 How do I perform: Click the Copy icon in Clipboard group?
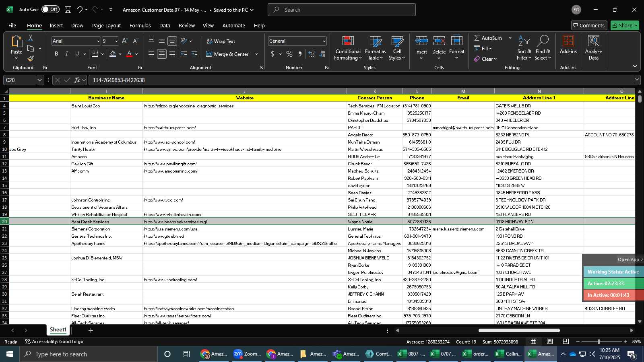click(31, 49)
